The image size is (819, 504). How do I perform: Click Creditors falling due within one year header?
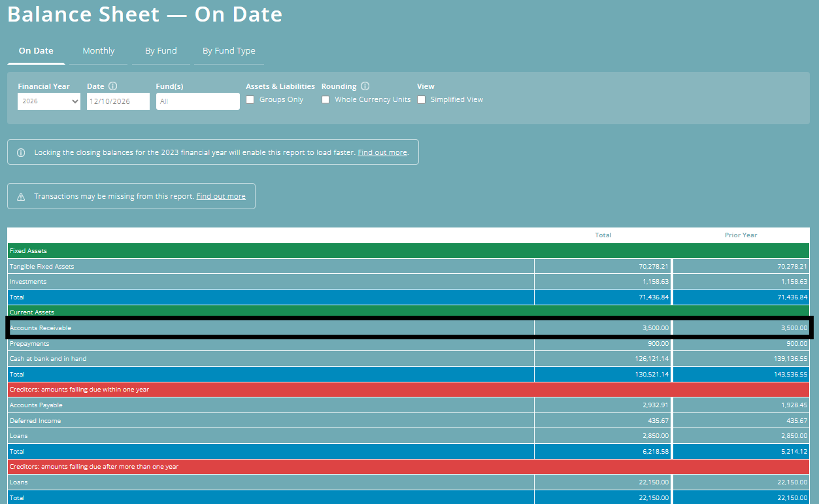coord(409,390)
